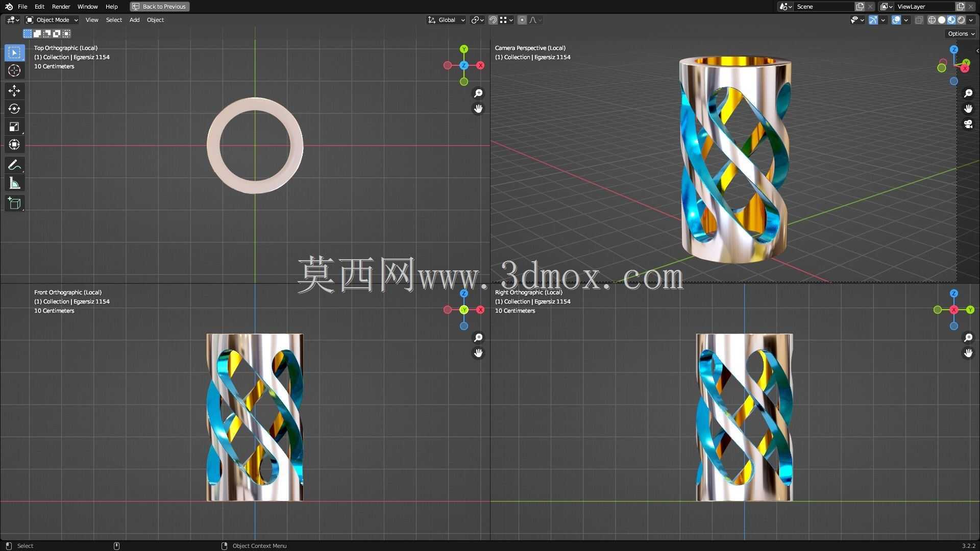Open the viewport Object menu
This screenshot has height=551, width=980.
[155, 20]
